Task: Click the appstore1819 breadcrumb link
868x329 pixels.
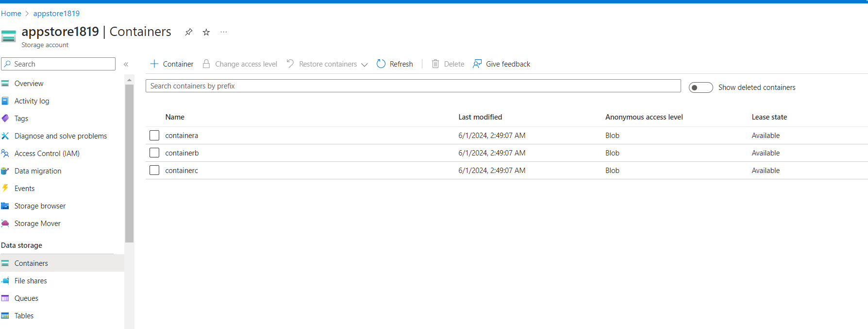Action: [56, 14]
